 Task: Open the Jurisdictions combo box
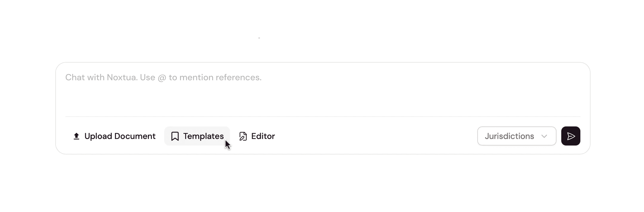[x=517, y=136]
